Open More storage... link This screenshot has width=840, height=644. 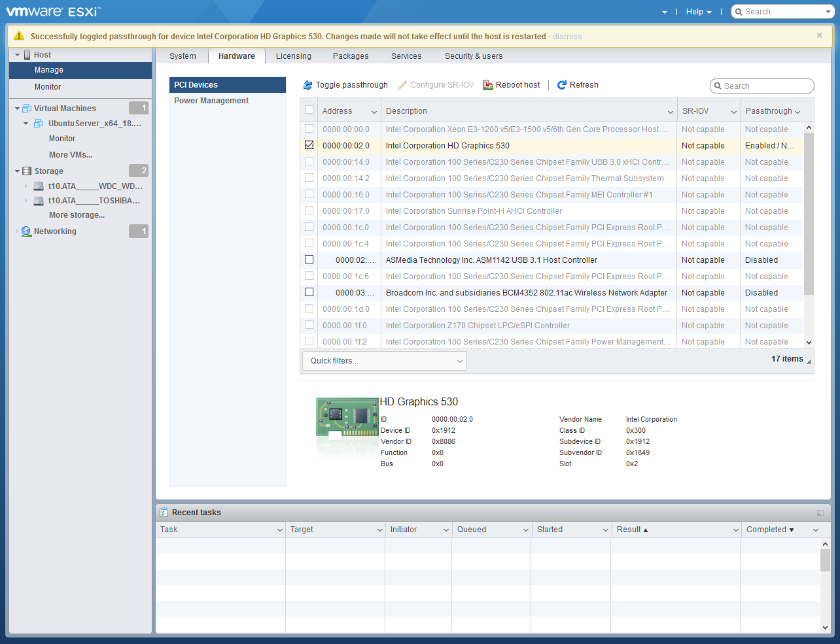coord(77,215)
